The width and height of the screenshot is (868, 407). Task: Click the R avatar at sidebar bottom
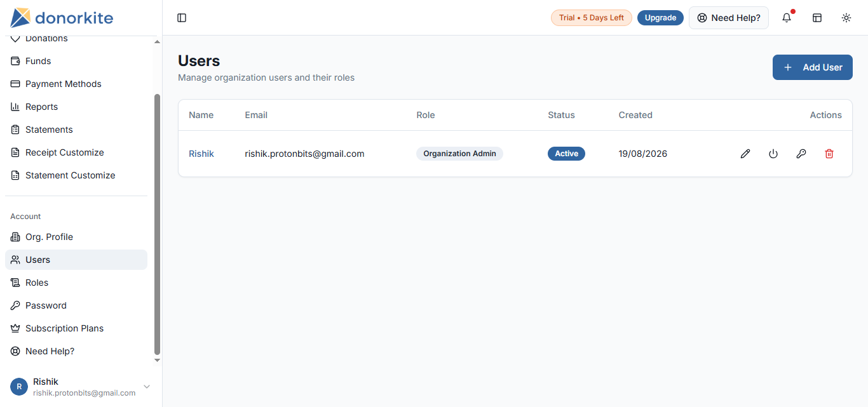click(19, 387)
